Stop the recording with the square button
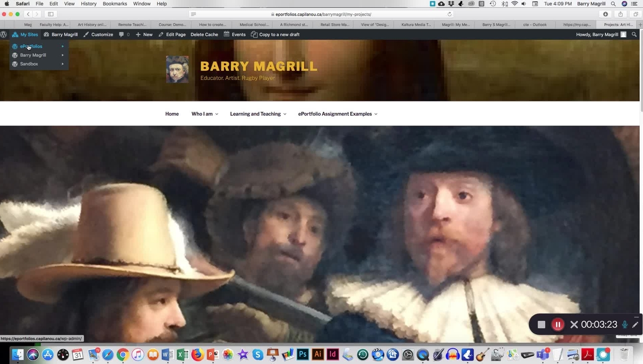Screen dimensions: 643x364 [541, 324]
